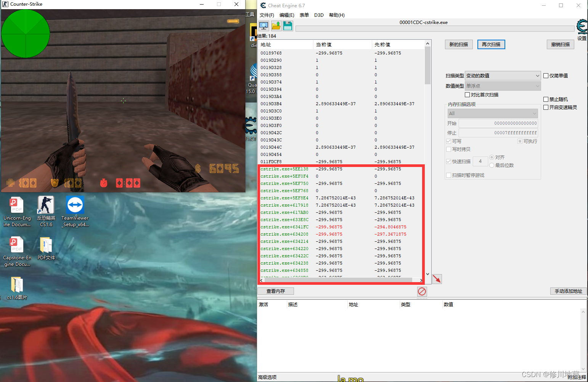This screenshot has height=382, width=588.
Task: Click the 开始 start address field
Action: 498,123
